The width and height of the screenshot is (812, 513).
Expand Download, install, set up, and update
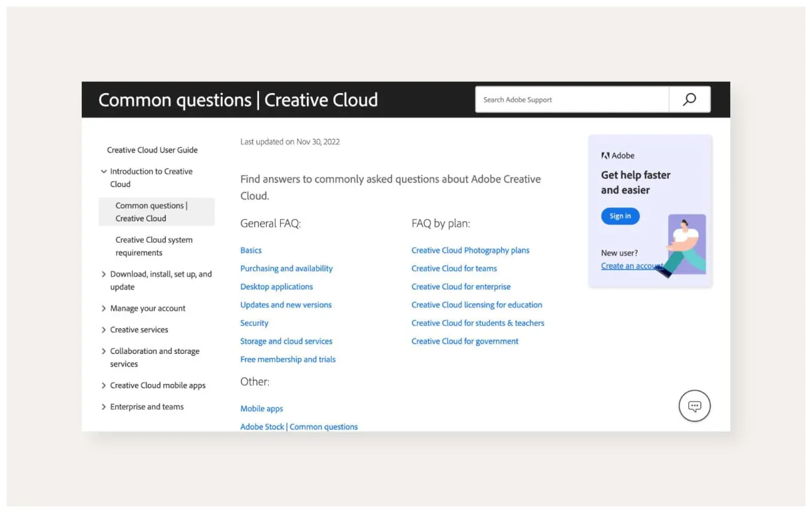tap(104, 274)
